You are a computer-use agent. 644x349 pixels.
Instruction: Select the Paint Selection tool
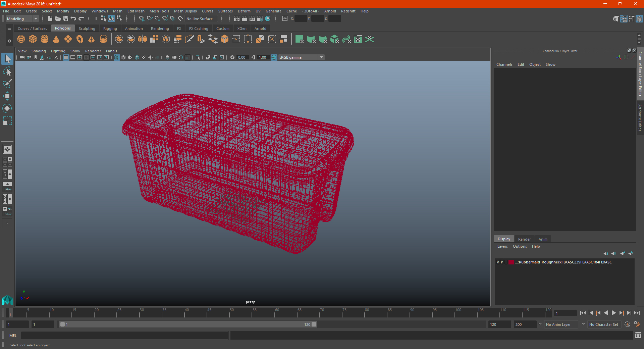pos(7,84)
